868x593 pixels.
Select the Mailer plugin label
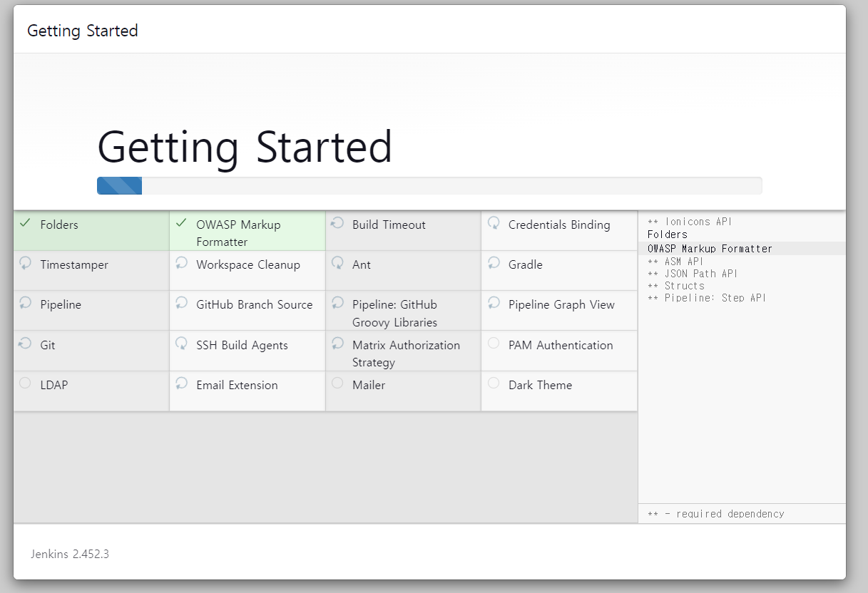click(369, 385)
